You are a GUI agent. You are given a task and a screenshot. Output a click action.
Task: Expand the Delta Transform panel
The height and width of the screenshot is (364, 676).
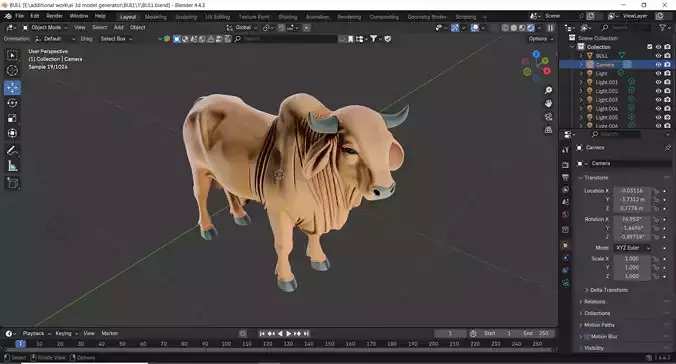point(609,290)
